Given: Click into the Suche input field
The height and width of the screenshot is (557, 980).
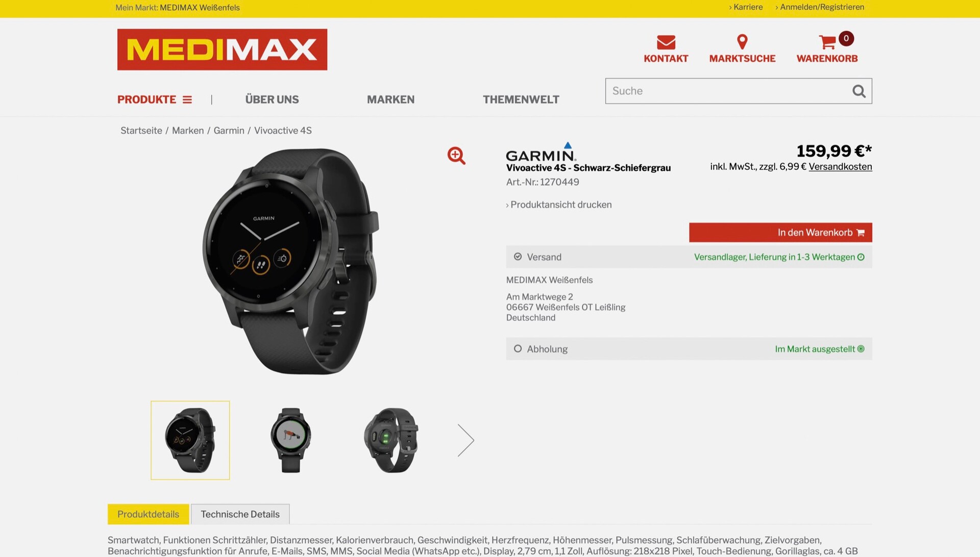Looking at the screenshot, I should (727, 91).
